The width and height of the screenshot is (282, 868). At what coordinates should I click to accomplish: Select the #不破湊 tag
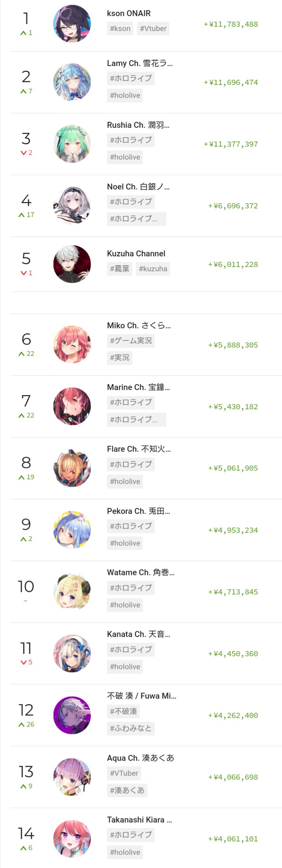(123, 711)
